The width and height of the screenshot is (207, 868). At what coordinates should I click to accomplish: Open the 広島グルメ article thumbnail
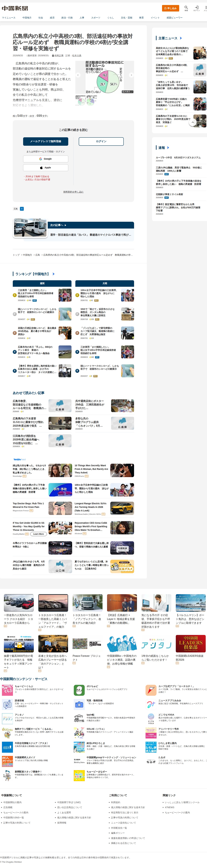pyautogui.click(x=122, y=567)
